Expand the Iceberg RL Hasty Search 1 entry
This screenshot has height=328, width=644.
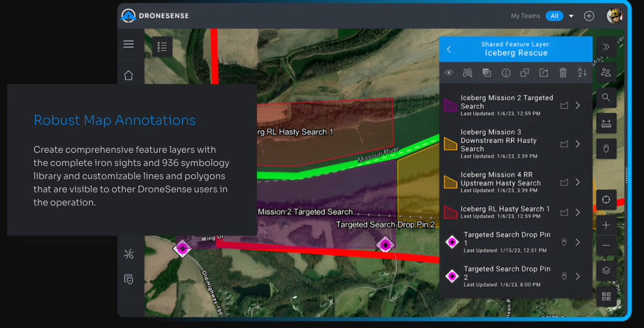tap(578, 212)
